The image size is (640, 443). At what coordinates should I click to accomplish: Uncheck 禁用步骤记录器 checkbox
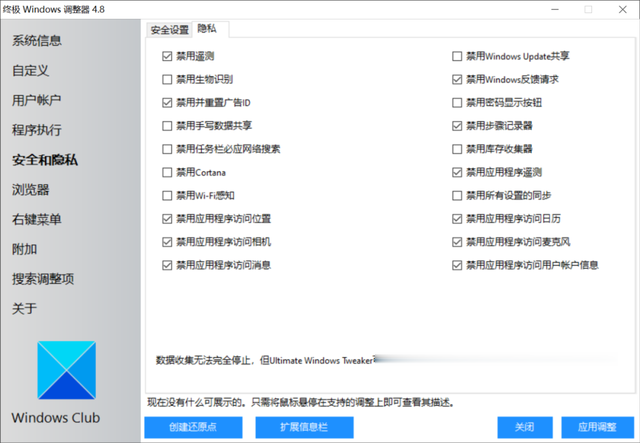457,126
